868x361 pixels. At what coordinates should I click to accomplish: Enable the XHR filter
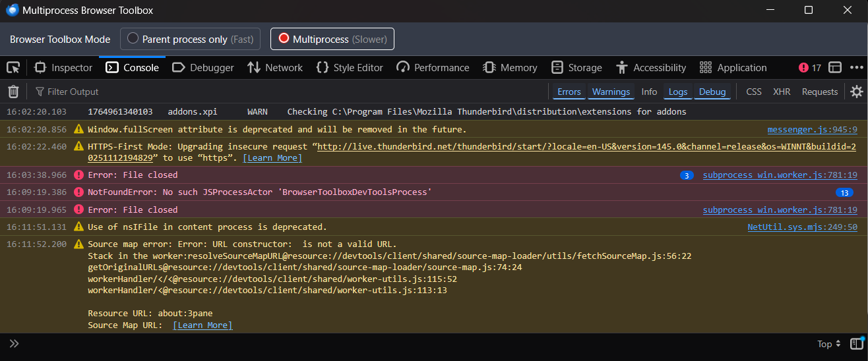point(782,92)
